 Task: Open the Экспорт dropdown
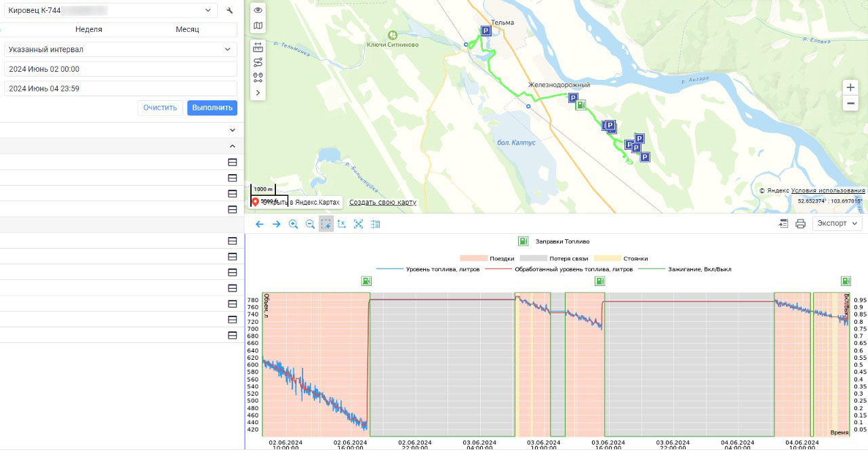[x=837, y=224]
